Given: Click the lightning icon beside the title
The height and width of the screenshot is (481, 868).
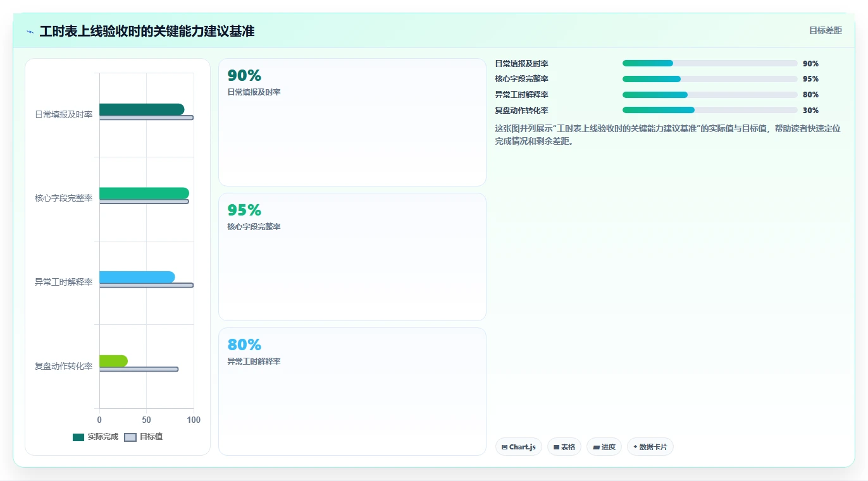Looking at the screenshot, I should pos(30,32).
